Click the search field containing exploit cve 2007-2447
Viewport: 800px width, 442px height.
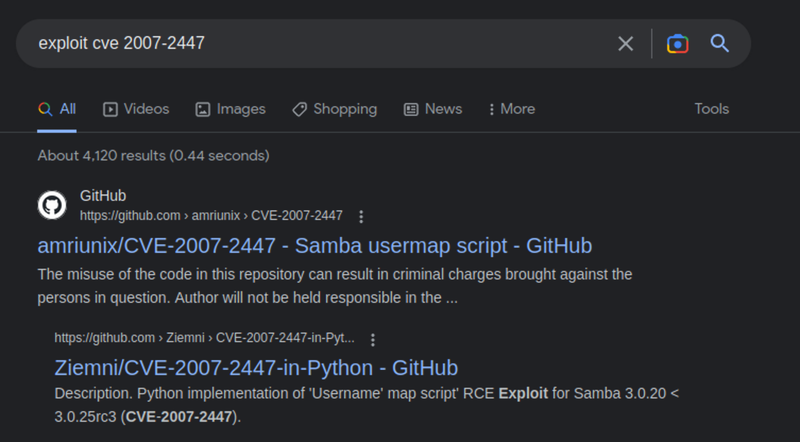(x=300, y=43)
